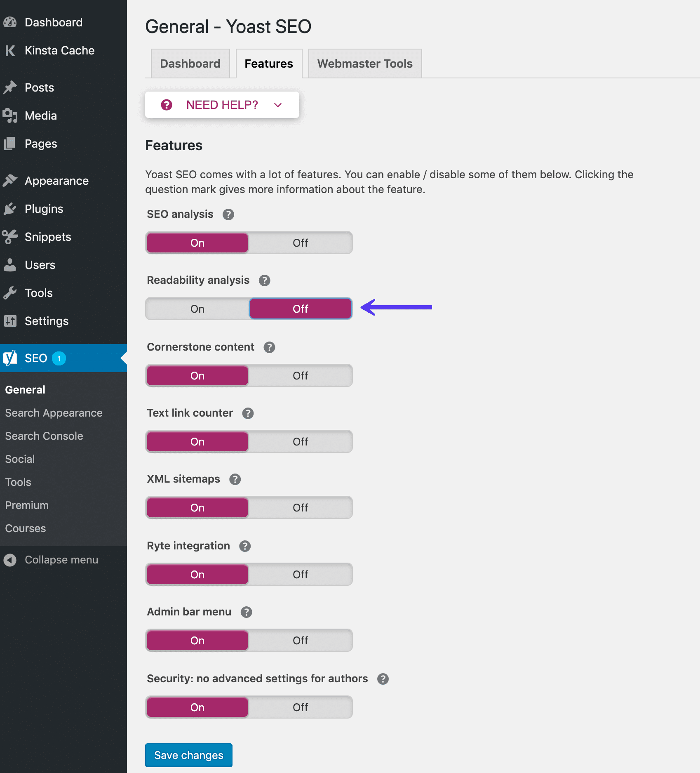Click the Text link counter help icon
Viewport: 700px width, 773px height.
248,413
